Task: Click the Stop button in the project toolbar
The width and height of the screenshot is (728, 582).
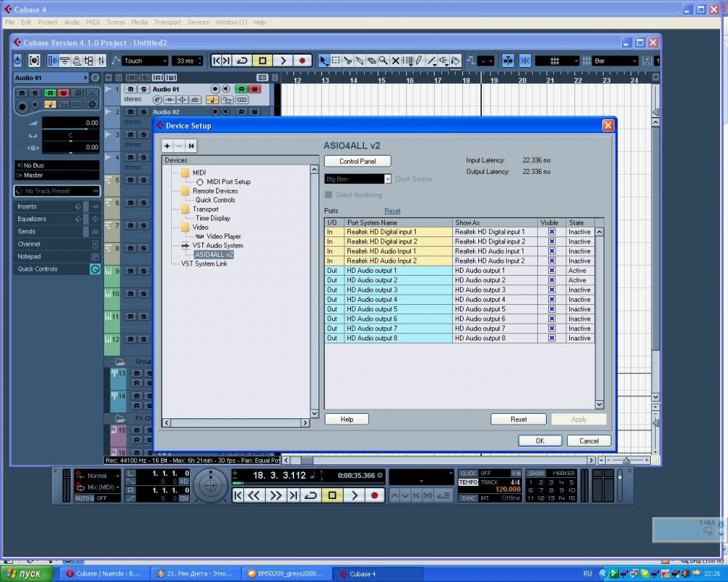Action: [263, 60]
